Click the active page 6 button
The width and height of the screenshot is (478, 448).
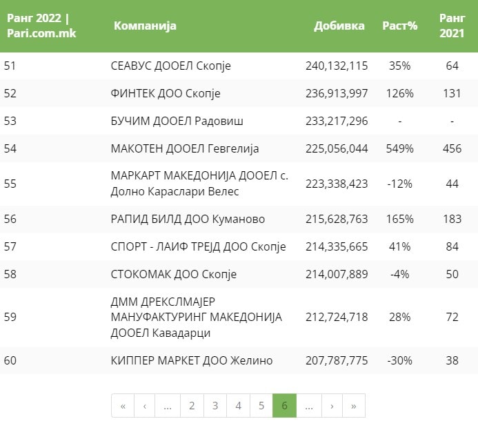[284, 406]
